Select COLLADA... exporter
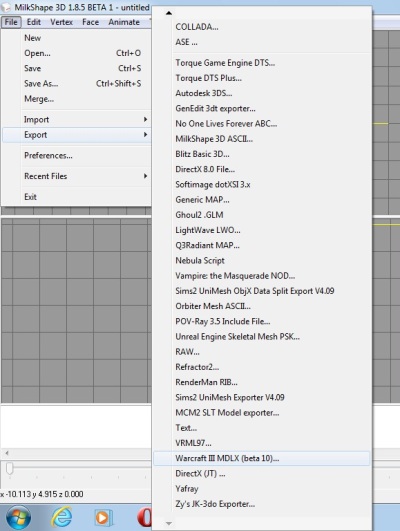This screenshot has height=531, width=400. (261, 27)
